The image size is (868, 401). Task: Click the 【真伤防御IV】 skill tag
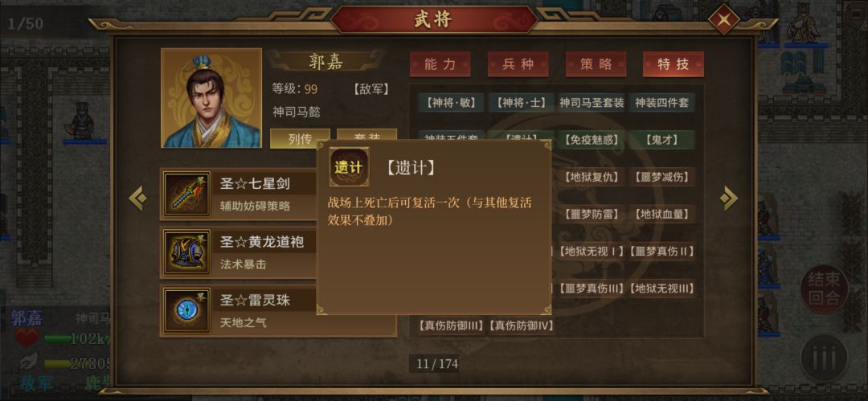coord(521,325)
